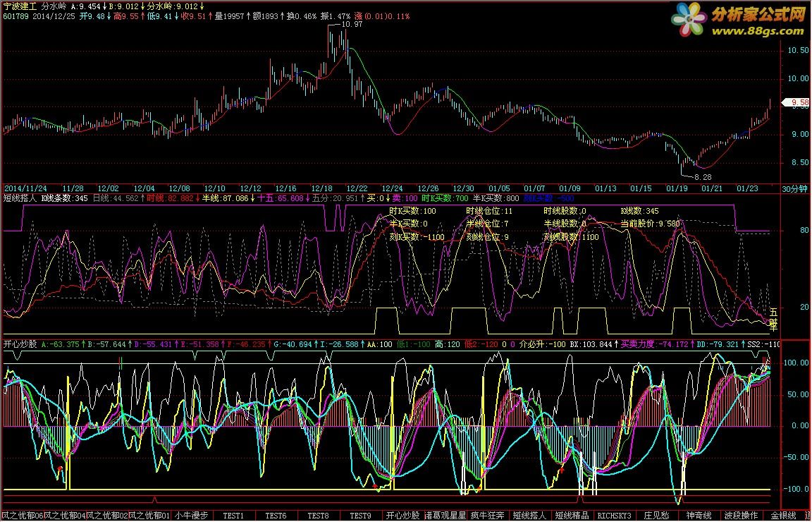
Task: Select the RICHSKY3 tab
Action: click(x=615, y=516)
